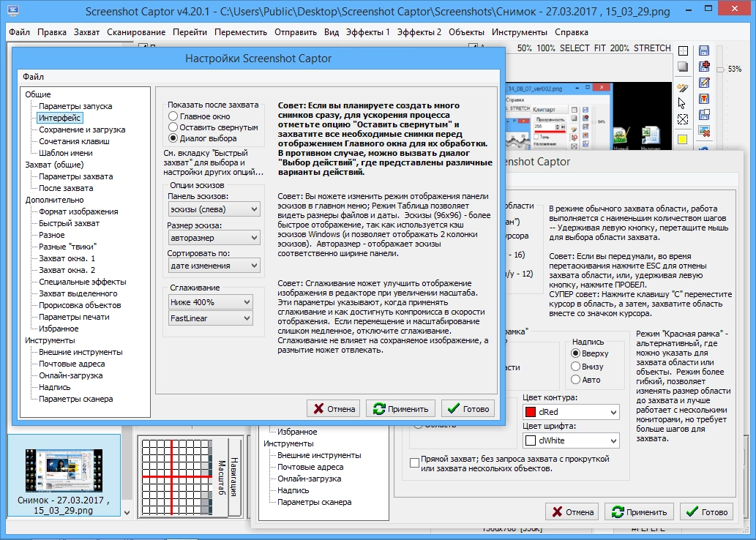Click the drop shadow effect icon
Viewport: 756px width, 540px height.
(x=683, y=67)
